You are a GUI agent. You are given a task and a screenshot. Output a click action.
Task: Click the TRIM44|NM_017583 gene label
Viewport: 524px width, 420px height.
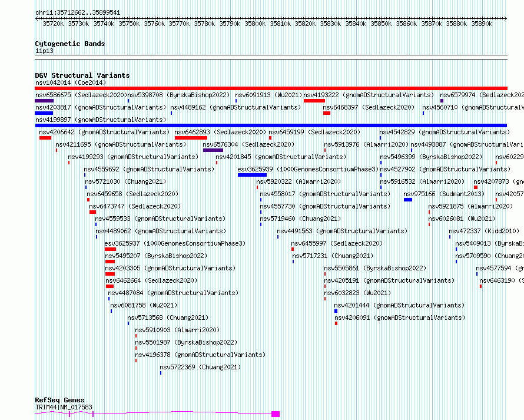tap(64, 407)
